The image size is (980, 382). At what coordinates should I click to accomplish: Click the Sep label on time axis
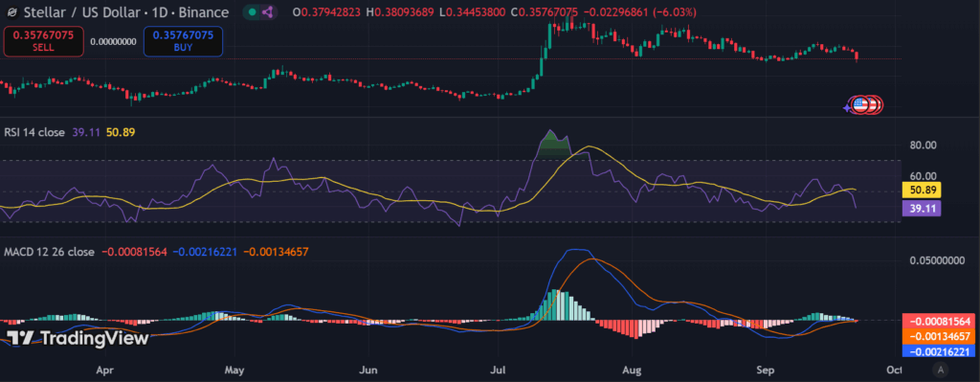(x=765, y=371)
